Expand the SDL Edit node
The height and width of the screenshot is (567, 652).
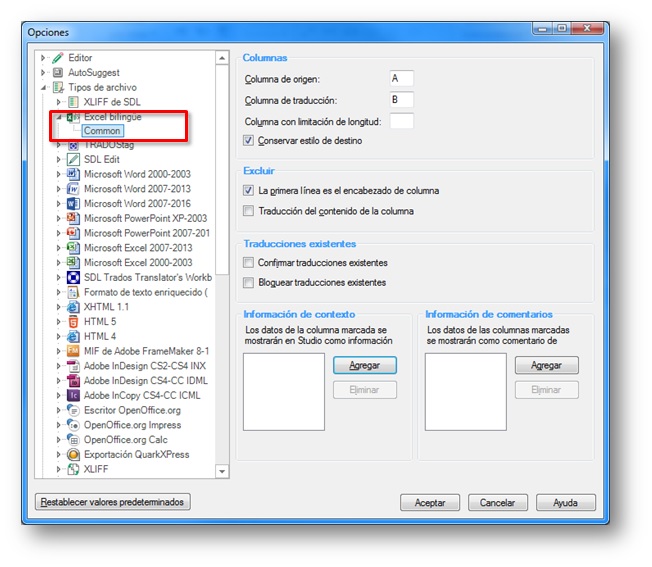[58, 159]
